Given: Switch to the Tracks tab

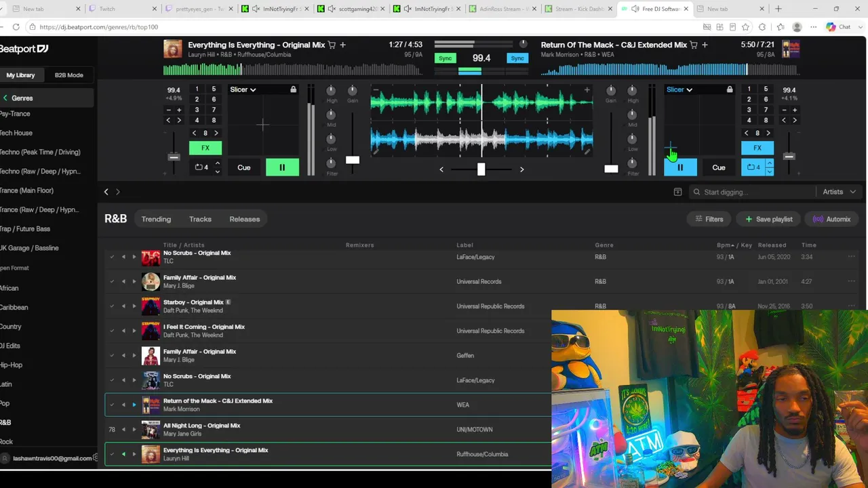Looking at the screenshot, I should [200, 219].
